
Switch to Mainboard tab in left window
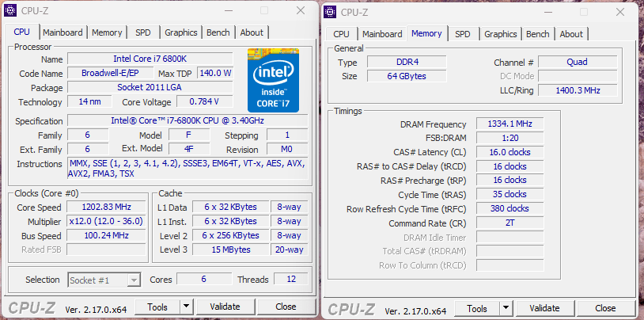tap(63, 32)
